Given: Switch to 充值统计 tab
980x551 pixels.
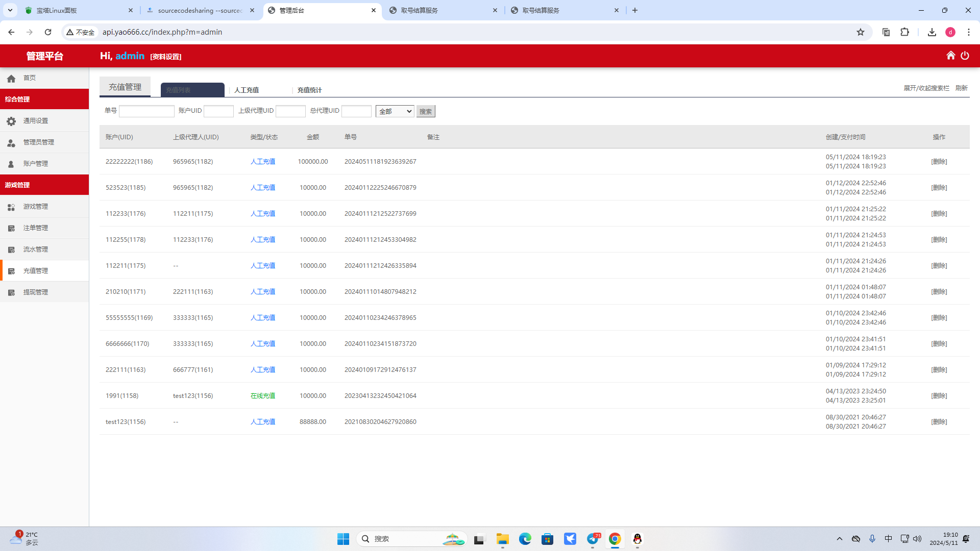Looking at the screenshot, I should [x=309, y=90].
